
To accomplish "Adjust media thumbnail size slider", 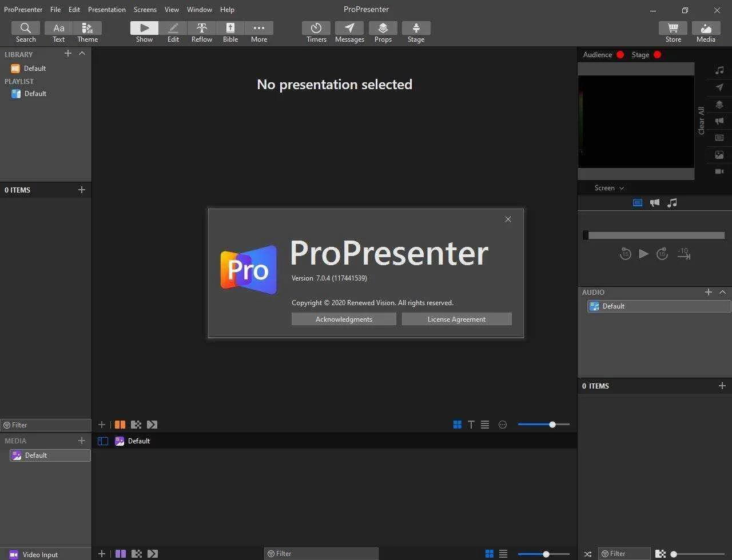I will click(x=544, y=554).
